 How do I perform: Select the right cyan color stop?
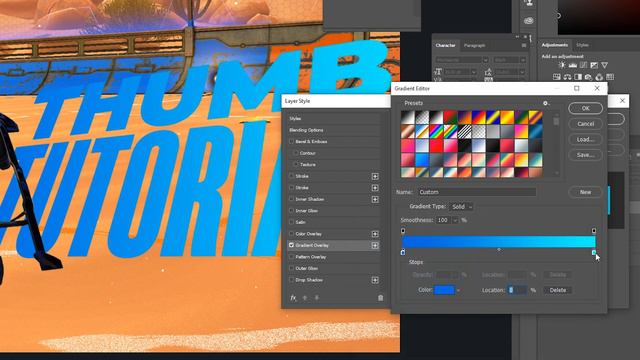tap(594, 252)
